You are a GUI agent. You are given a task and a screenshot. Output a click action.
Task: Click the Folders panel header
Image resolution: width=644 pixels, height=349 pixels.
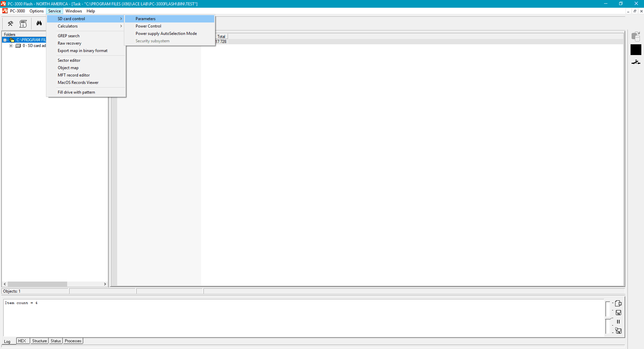pyautogui.click(x=10, y=34)
